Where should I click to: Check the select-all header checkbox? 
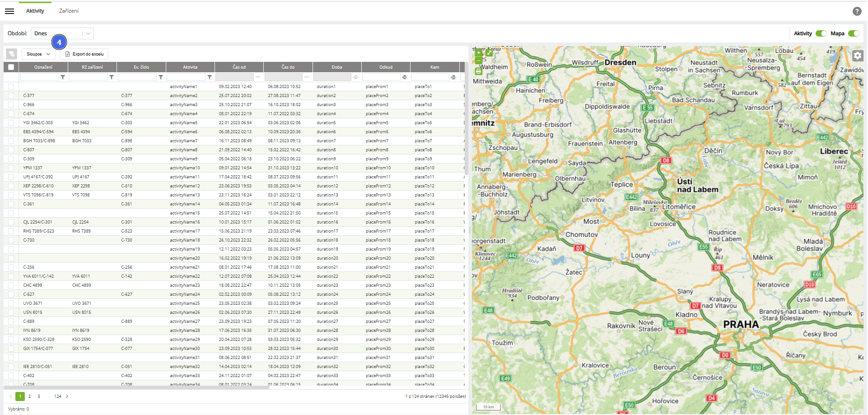[x=11, y=67]
